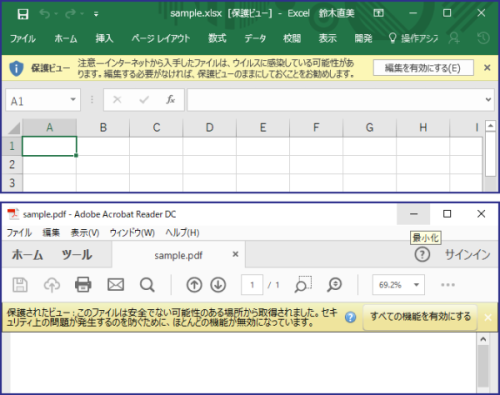Screen dimensions: 500x395
Task: Click Acrobat email envelope icon
Action: [115, 285]
